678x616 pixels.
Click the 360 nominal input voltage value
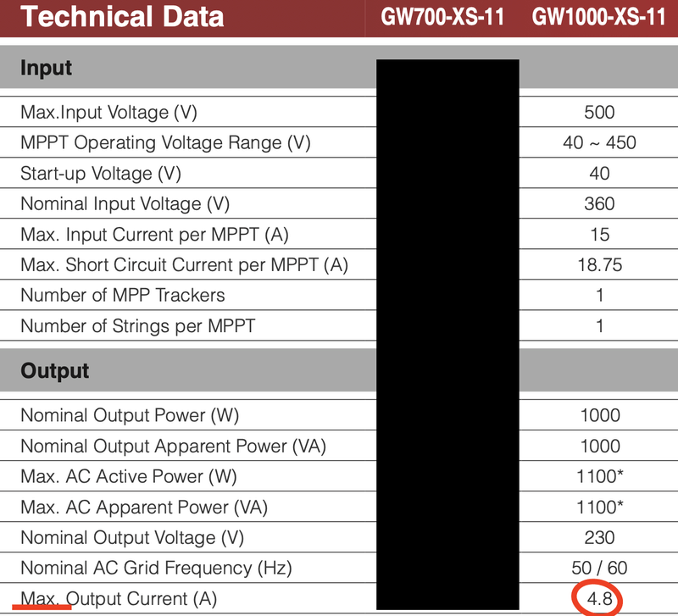[x=599, y=203]
